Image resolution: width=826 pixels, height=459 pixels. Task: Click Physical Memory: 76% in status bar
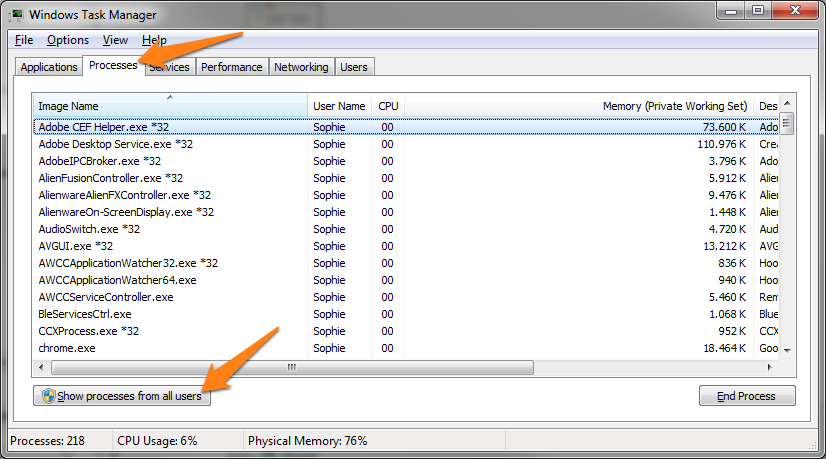pyautogui.click(x=308, y=441)
